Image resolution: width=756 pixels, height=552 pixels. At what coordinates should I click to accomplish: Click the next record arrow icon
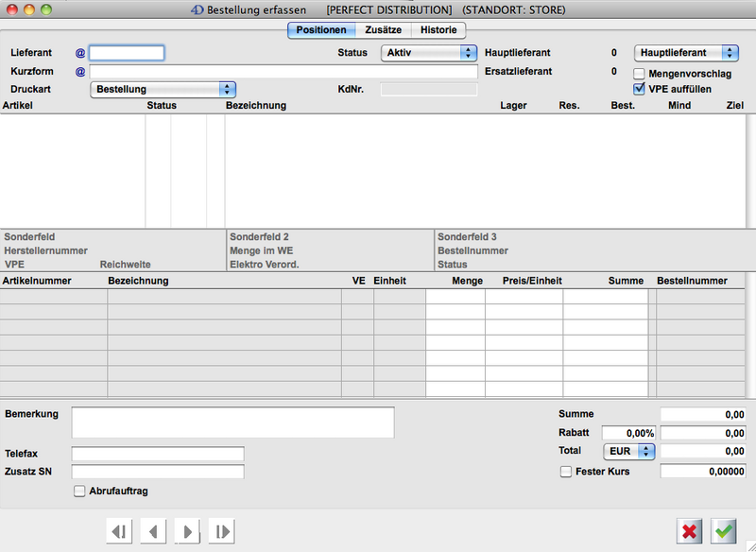point(187,531)
